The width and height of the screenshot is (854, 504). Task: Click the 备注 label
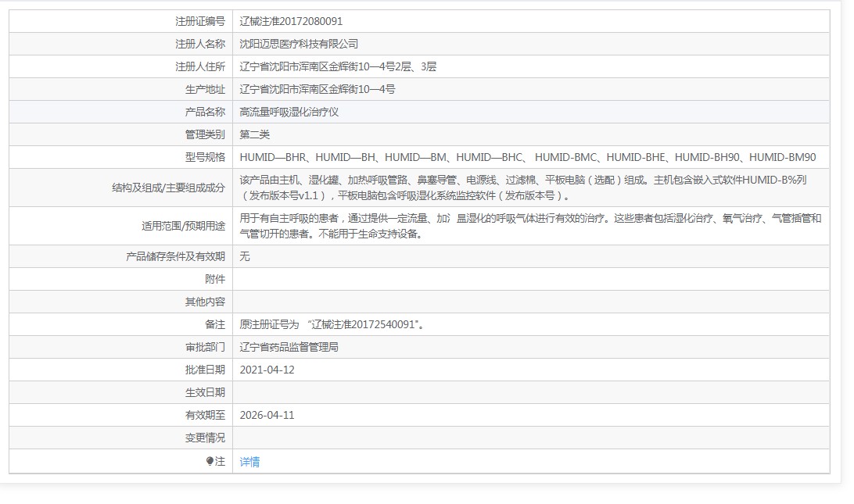click(x=214, y=324)
